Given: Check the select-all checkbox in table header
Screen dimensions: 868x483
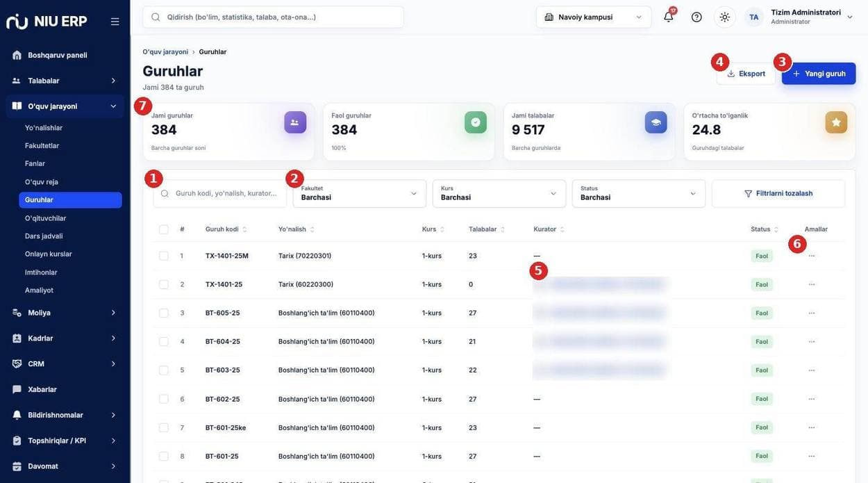Looking at the screenshot, I should [164, 229].
